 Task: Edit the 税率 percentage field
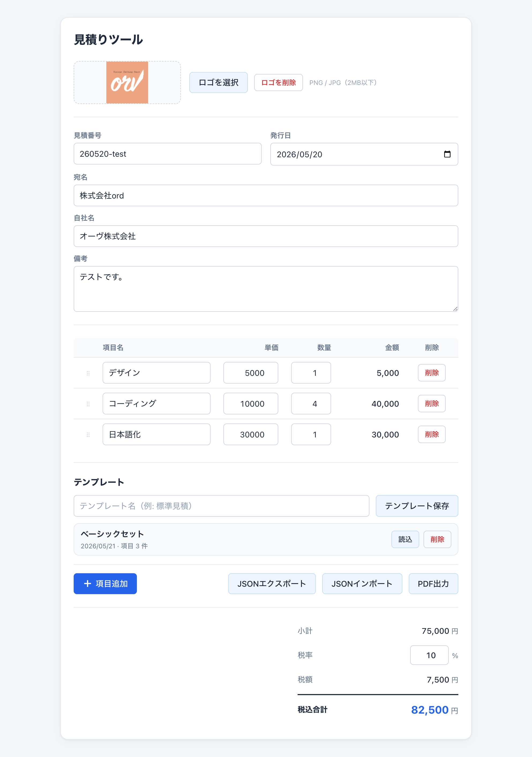click(x=429, y=655)
